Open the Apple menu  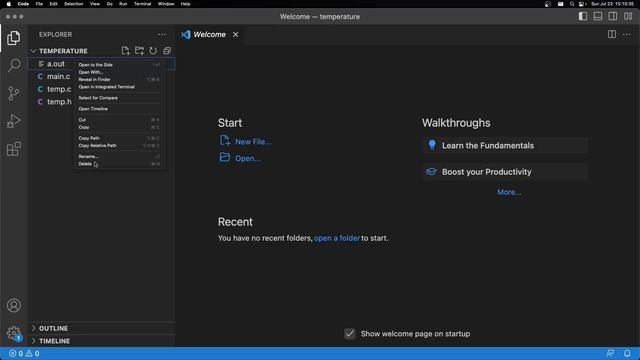click(9, 4)
